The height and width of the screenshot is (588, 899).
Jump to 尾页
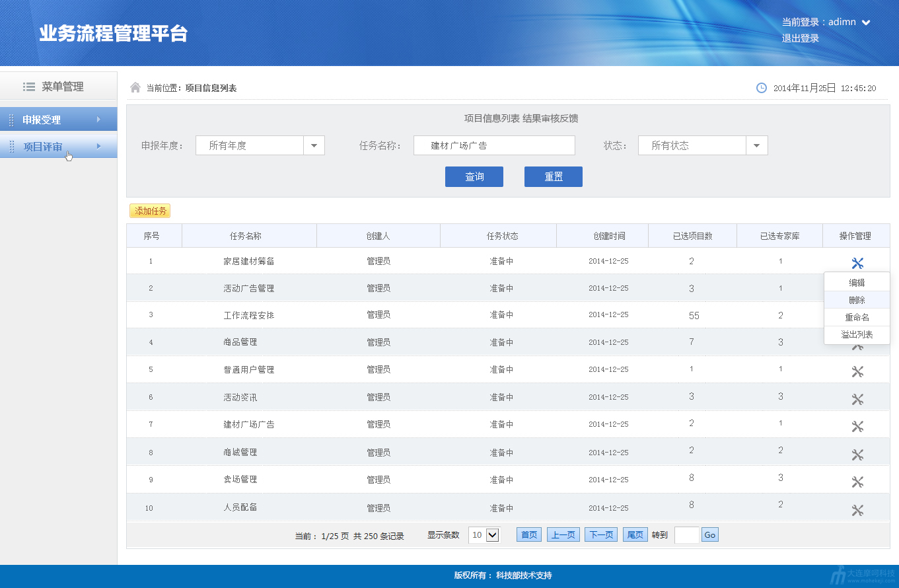coord(635,535)
